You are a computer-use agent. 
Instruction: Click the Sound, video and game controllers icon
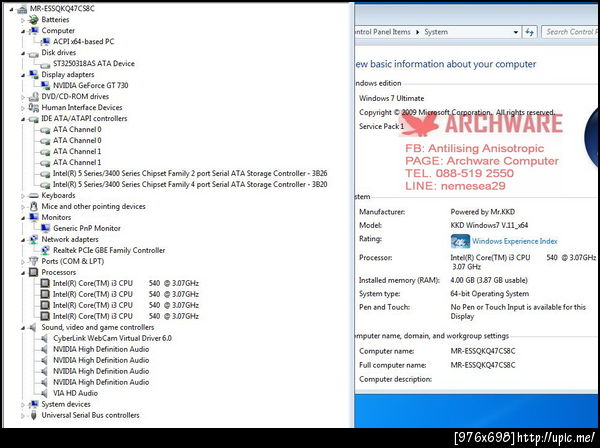(x=34, y=327)
